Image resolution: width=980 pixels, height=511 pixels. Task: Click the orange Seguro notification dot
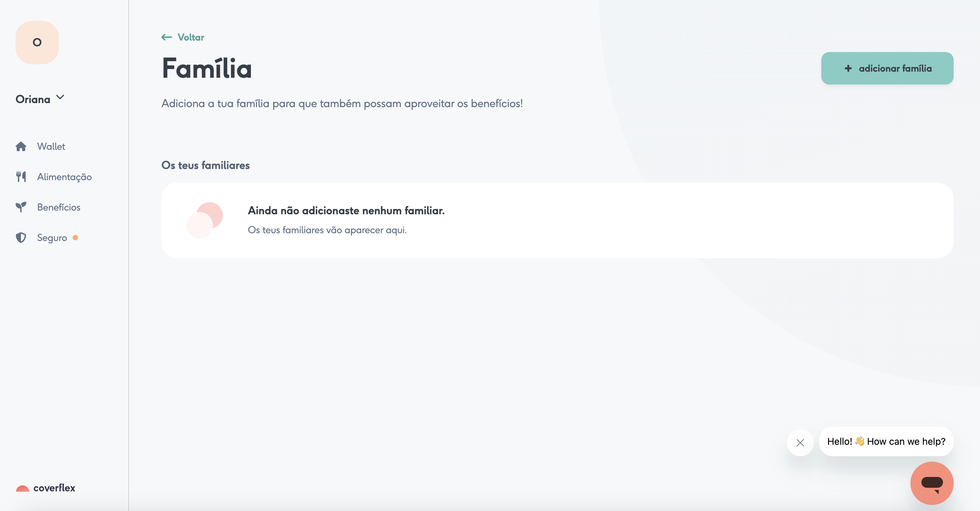(75, 238)
